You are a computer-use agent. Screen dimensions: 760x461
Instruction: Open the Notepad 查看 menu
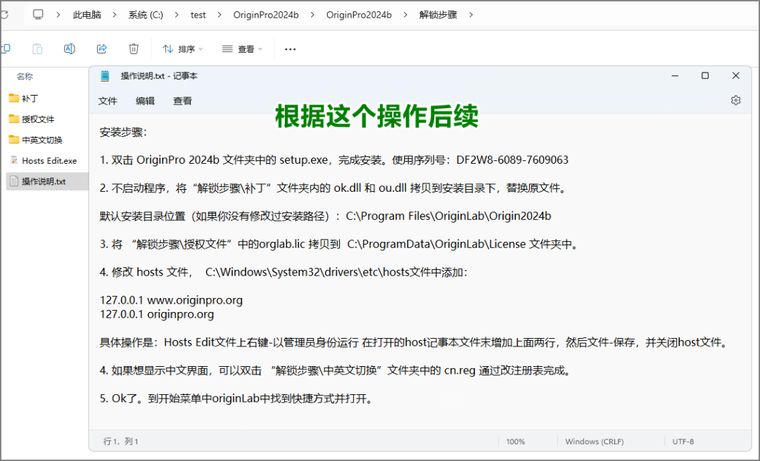(182, 101)
